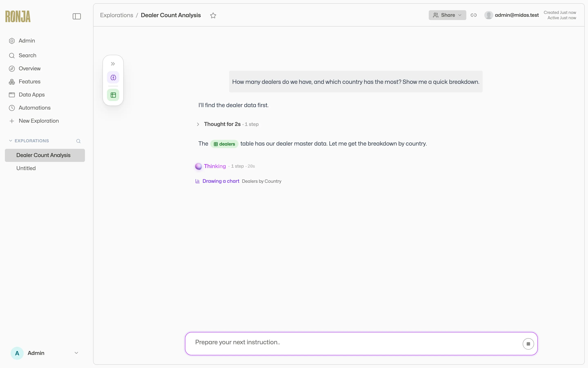
Task: Click the Admin gear icon in sidebar
Action: click(12, 41)
